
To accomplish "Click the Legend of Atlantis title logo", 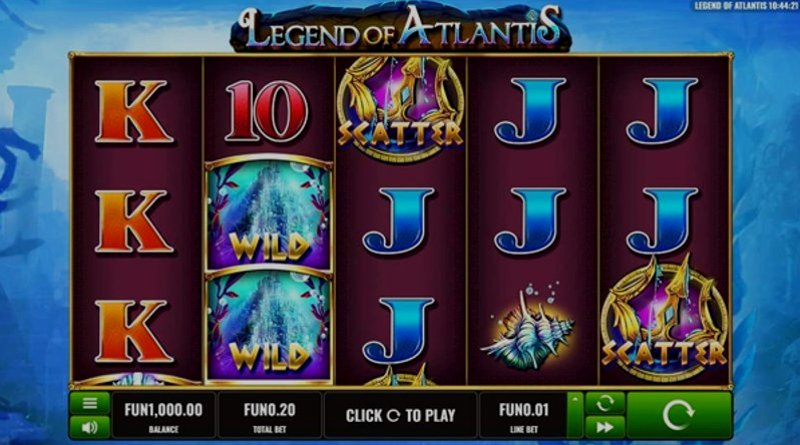I will 401,28.
